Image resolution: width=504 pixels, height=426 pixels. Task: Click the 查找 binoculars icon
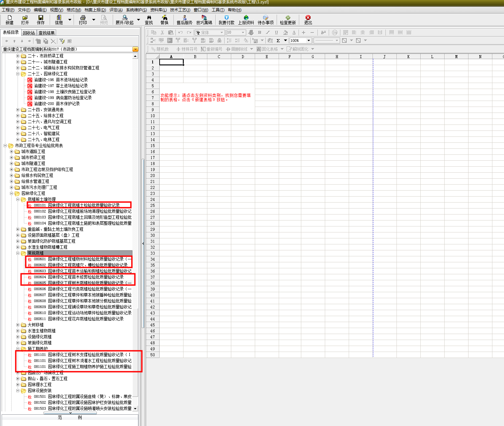[x=149, y=20]
